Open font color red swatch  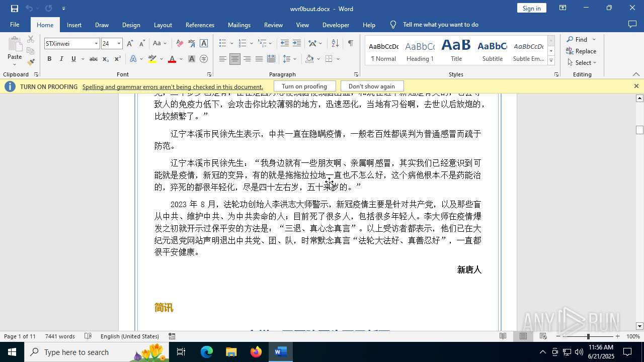[x=172, y=59]
